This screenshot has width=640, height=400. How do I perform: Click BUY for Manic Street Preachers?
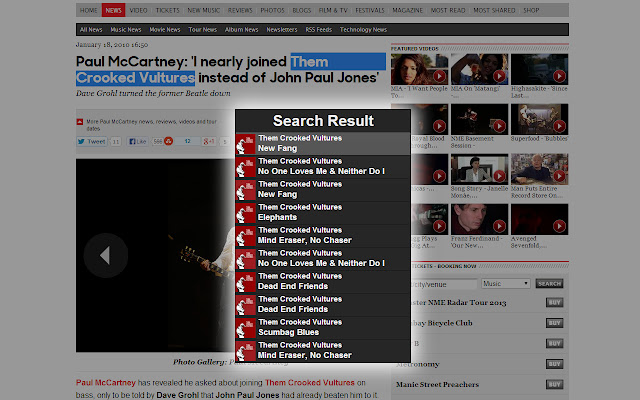pos(554,384)
